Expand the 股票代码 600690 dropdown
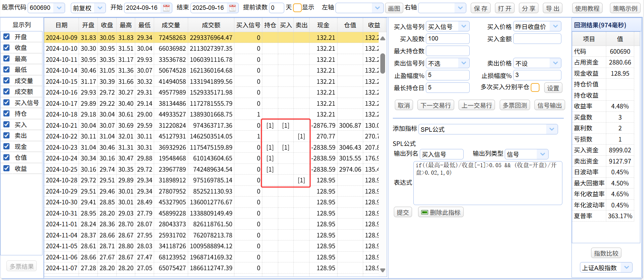 59,8
